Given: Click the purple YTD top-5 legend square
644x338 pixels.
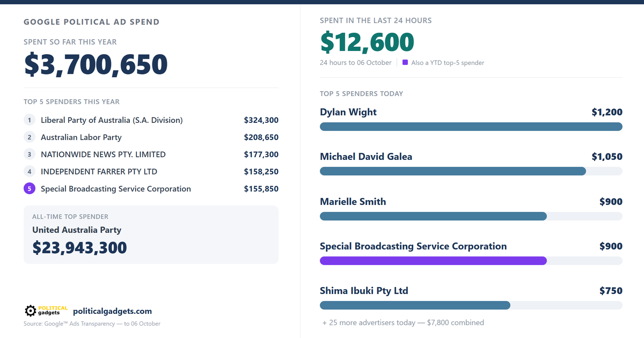Looking at the screenshot, I should click(x=405, y=62).
